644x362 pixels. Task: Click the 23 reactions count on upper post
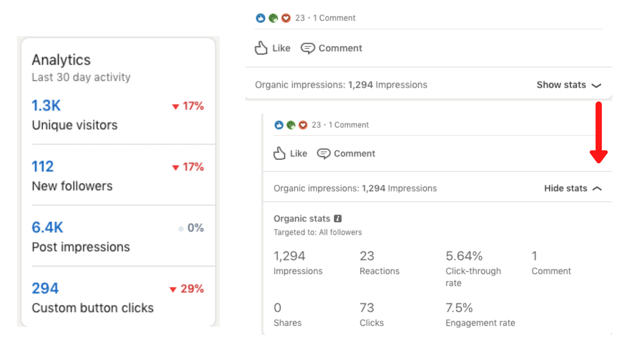click(x=300, y=18)
